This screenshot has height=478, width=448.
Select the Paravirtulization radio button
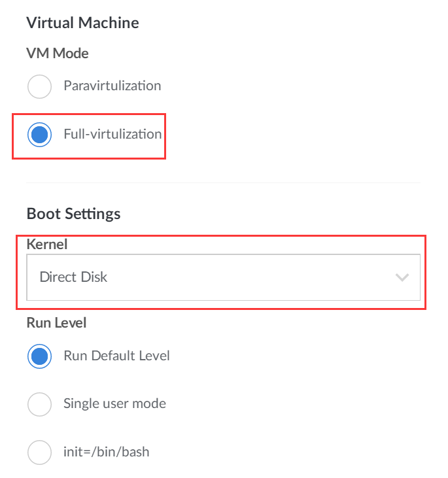[x=39, y=86]
